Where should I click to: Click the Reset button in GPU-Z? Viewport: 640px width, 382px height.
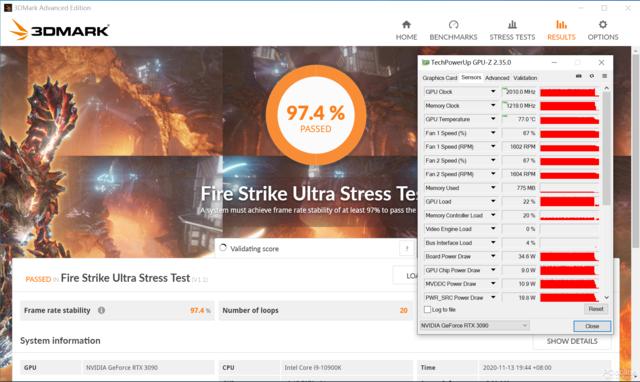click(x=596, y=309)
